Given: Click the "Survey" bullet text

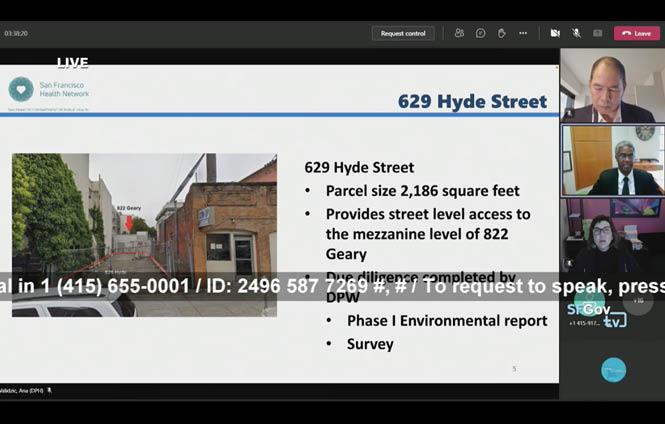Looking at the screenshot, I should click(370, 344).
